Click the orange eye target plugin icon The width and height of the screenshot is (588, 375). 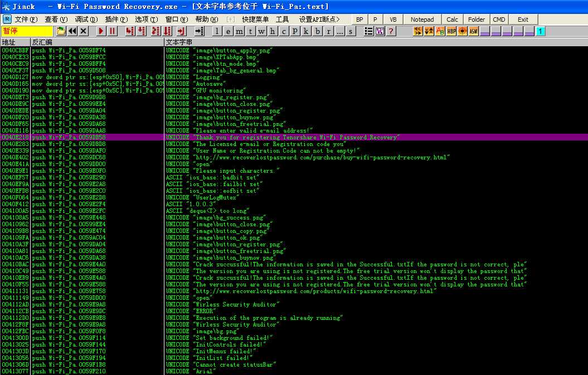pyautogui.click(x=463, y=31)
